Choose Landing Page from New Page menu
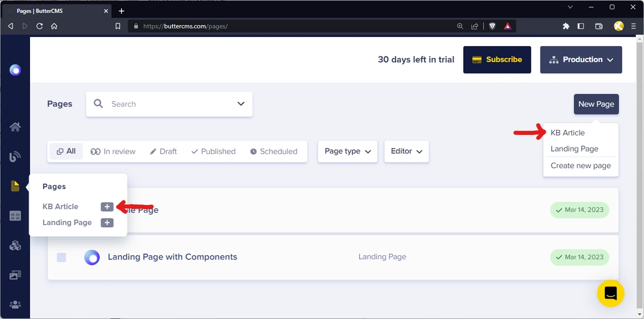Screen dimensions: 644x319 click(x=574, y=149)
